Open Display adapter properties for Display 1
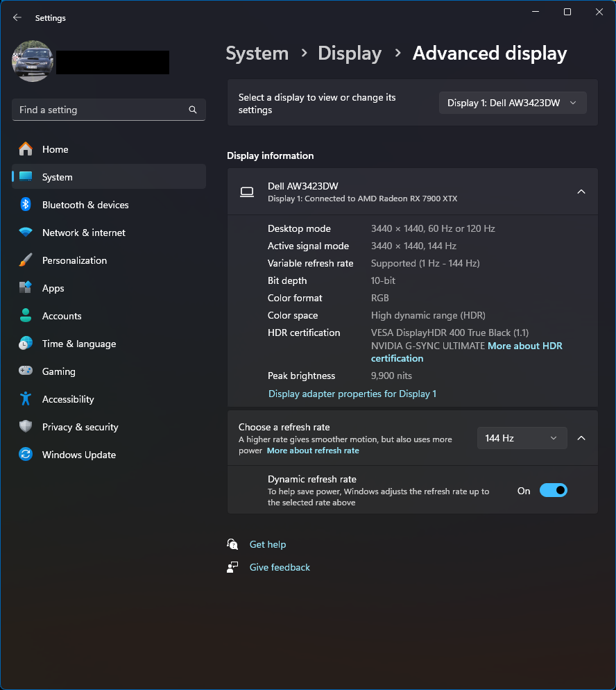Image resolution: width=616 pixels, height=690 pixels. pyautogui.click(x=352, y=394)
